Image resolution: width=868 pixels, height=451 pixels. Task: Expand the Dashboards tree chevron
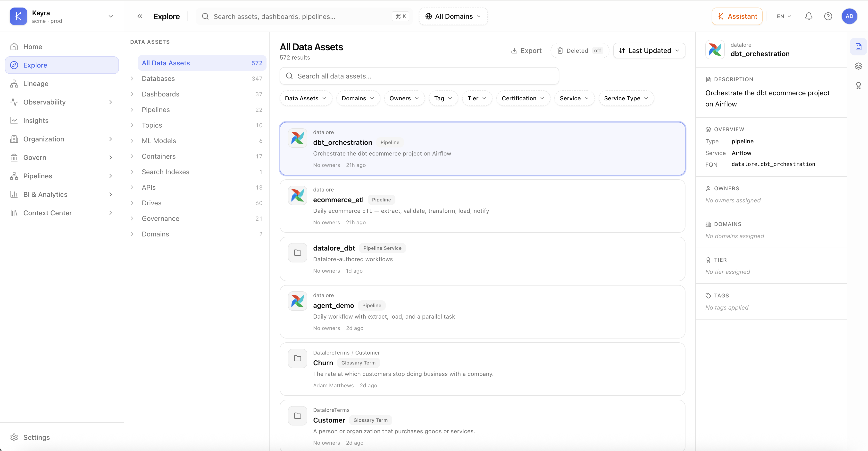pos(132,94)
